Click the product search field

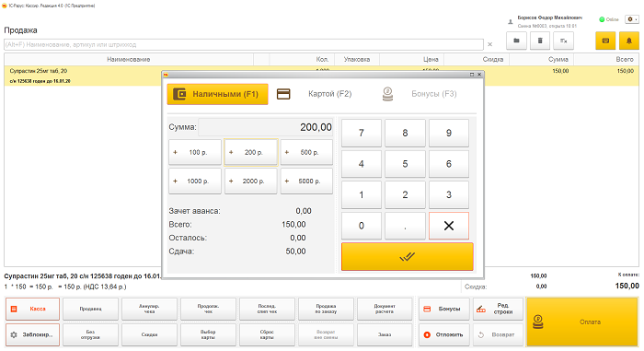click(x=244, y=44)
